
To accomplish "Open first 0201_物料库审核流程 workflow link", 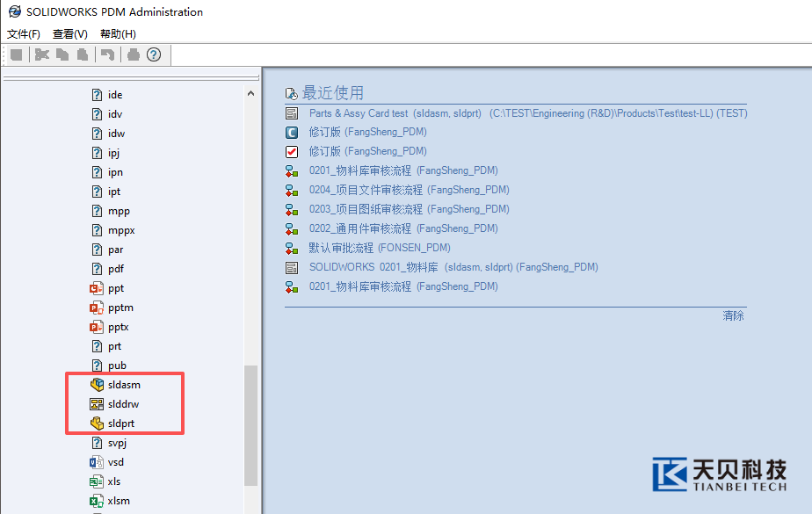I will coord(403,170).
